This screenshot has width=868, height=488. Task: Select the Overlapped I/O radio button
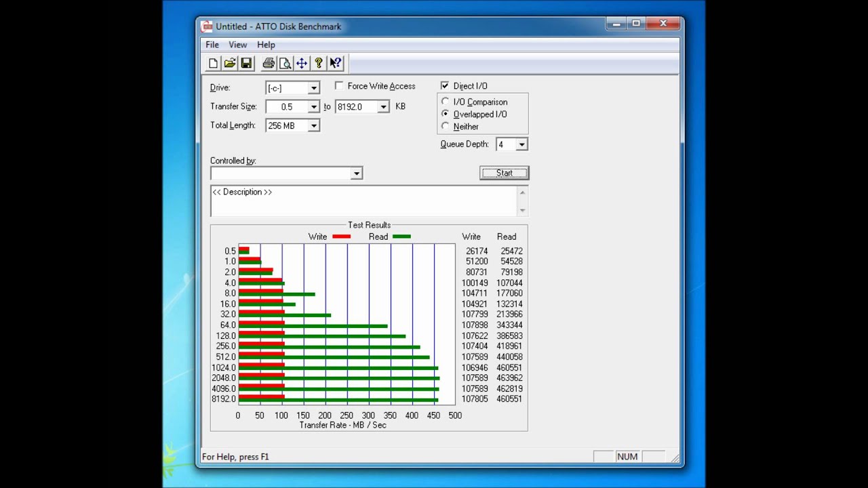click(x=446, y=114)
